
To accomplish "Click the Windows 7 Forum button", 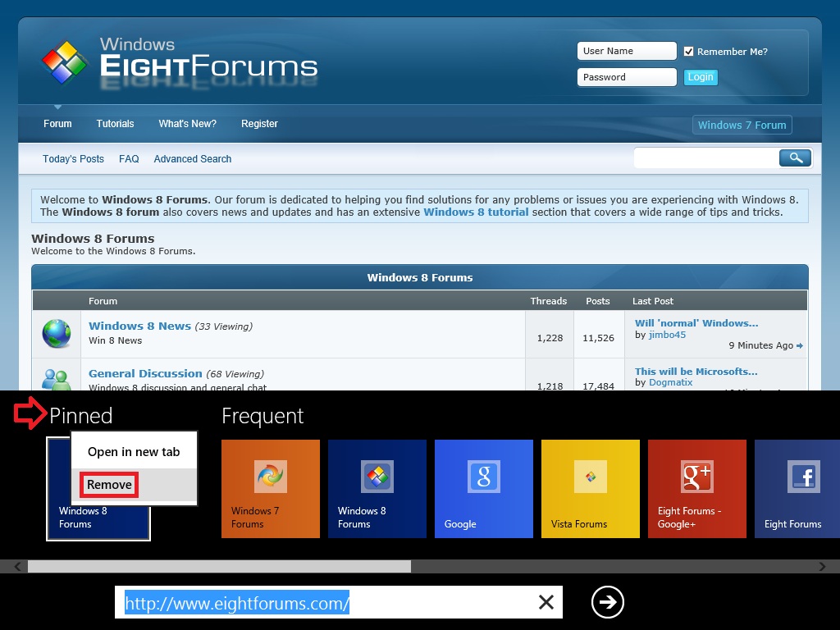I will click(x=742, y=125).
